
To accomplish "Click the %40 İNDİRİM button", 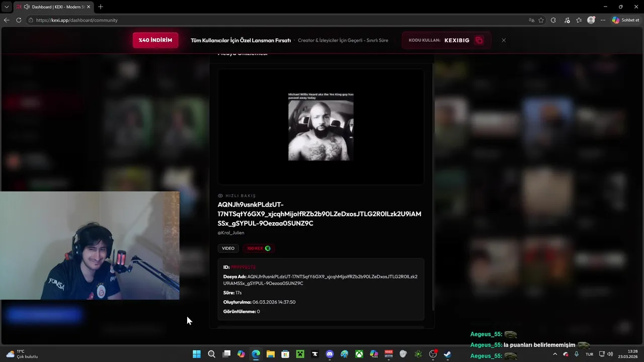I will [155, 40].
